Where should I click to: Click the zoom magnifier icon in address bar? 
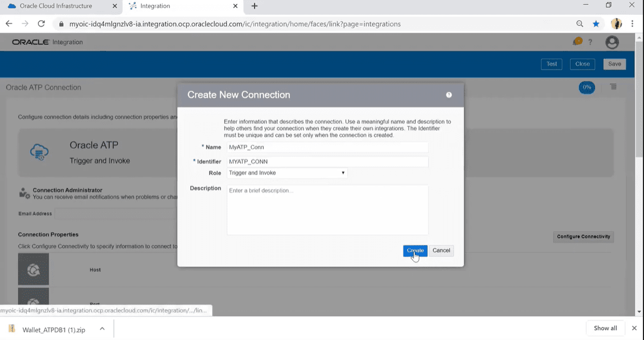[579, 24]
